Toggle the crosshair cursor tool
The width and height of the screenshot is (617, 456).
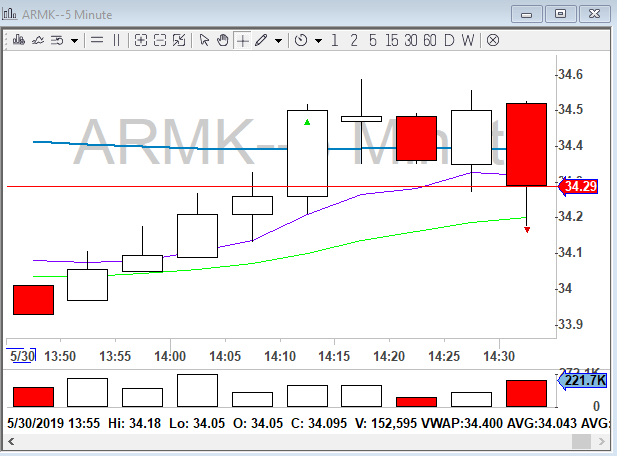click(x=243, y=41)
